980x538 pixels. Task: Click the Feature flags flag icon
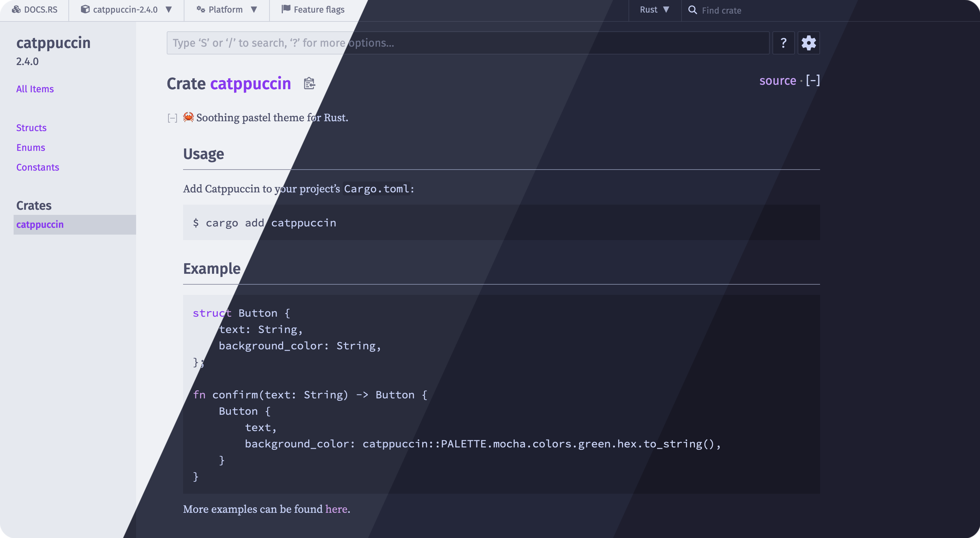[286, 9]
